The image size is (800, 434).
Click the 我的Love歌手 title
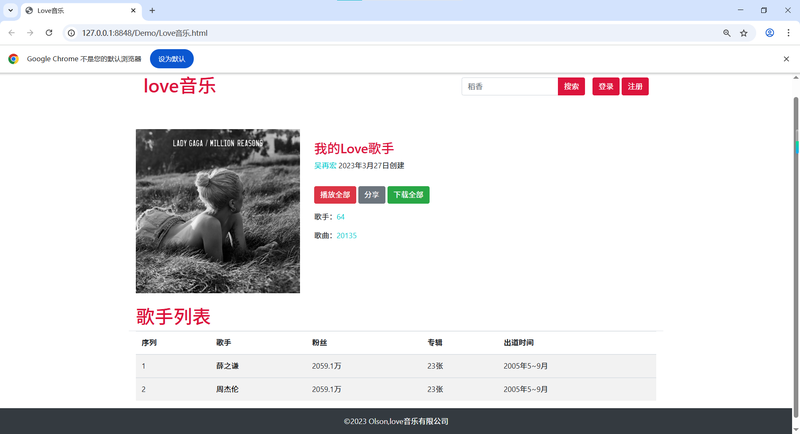(354, 148)
